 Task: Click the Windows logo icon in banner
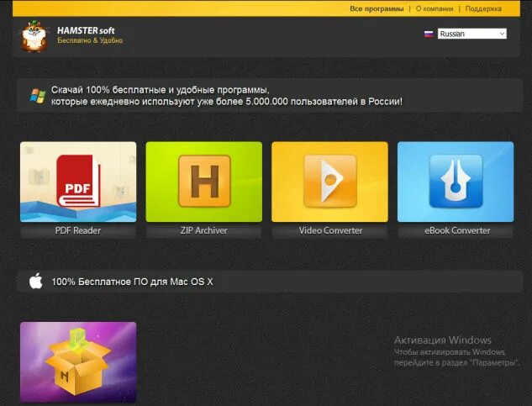coord(38,96)
